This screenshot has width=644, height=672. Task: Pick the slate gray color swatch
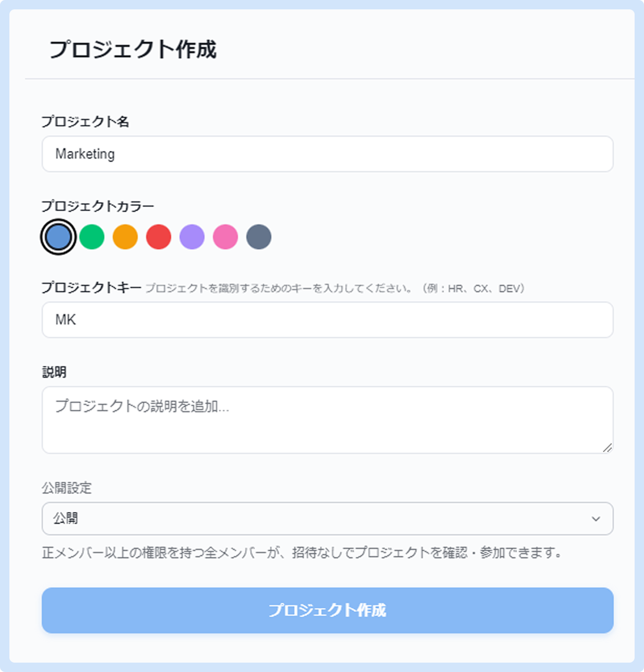[x=259, y=237]
